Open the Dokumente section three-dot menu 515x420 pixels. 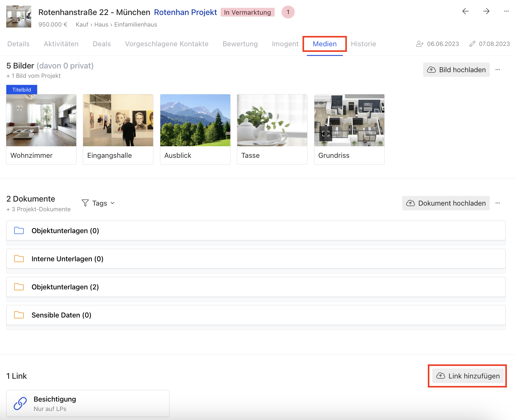coord(498,203)
